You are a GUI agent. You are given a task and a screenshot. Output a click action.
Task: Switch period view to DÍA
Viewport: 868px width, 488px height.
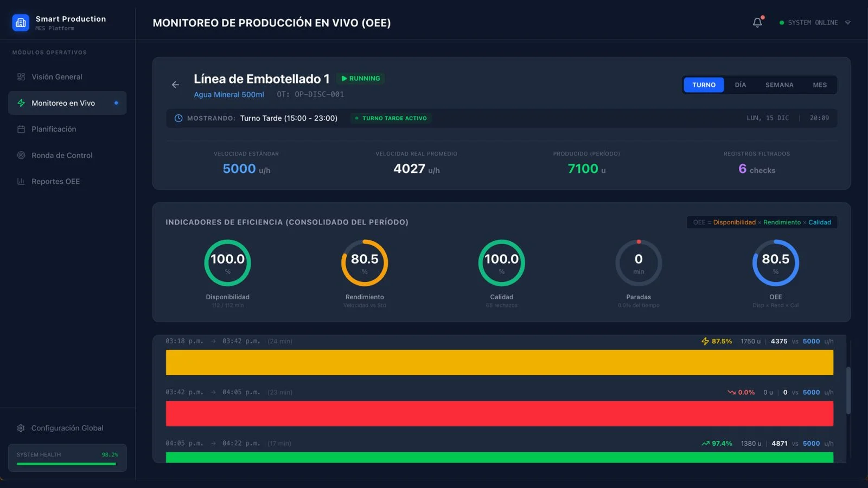740,85
